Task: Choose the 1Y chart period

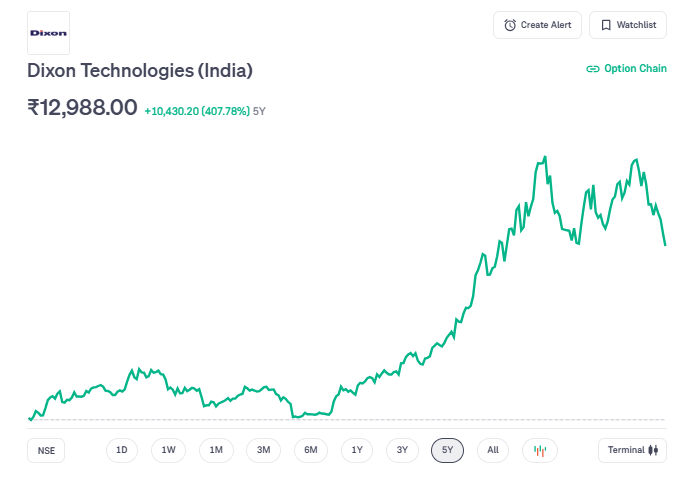Action: (x=357, y=450)
